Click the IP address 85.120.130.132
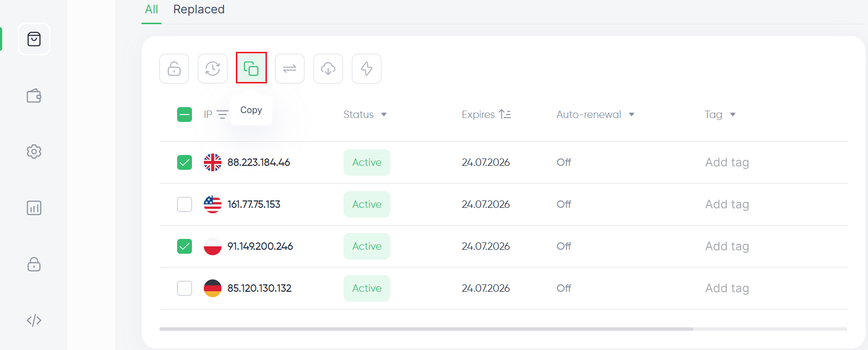 pyautogui.click(x=260, y=288)
